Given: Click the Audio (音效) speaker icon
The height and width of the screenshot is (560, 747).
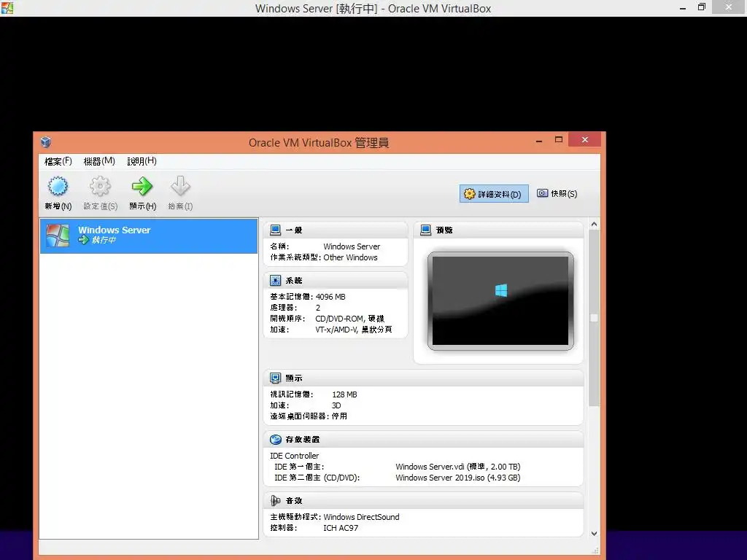Looking at the screenshot, I should tap(275, 500).
